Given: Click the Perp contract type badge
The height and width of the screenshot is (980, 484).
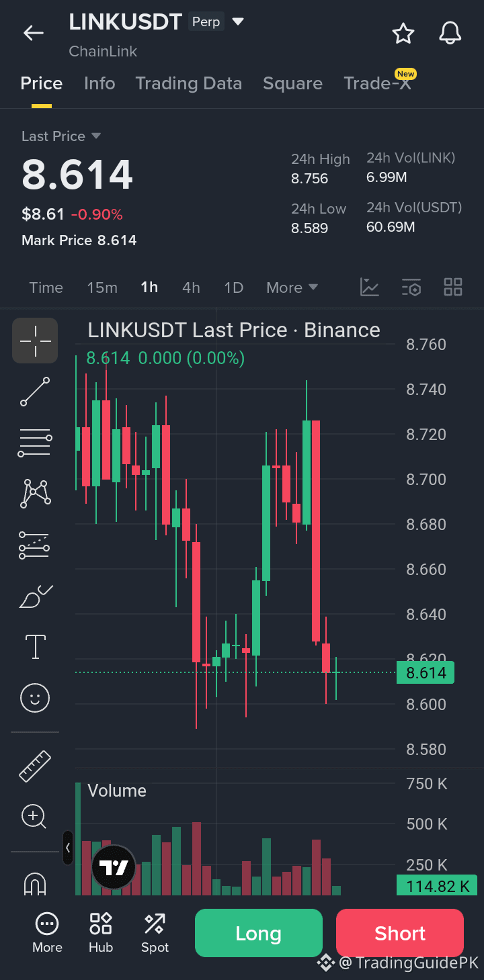Looking at the screenshot, I should pyautogui.click(x=206, y=21).
